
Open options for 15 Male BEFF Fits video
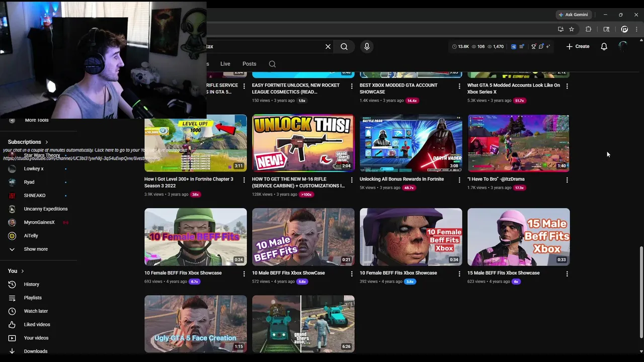tap(567, 274)
